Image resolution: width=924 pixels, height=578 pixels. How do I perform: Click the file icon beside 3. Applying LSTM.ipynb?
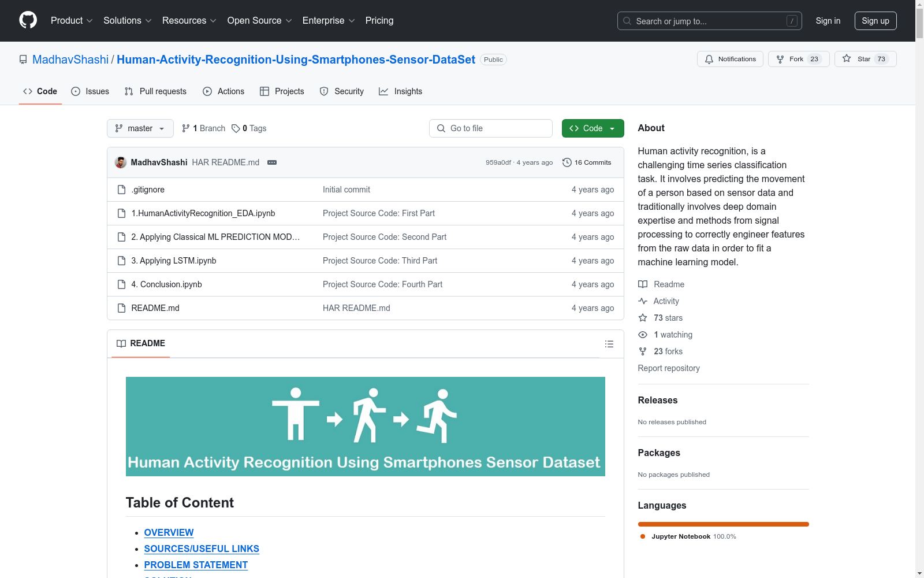point(121,261)
